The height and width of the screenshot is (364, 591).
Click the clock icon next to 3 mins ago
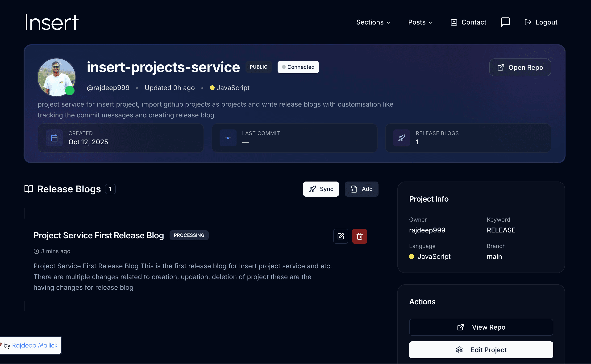(36, 251)
